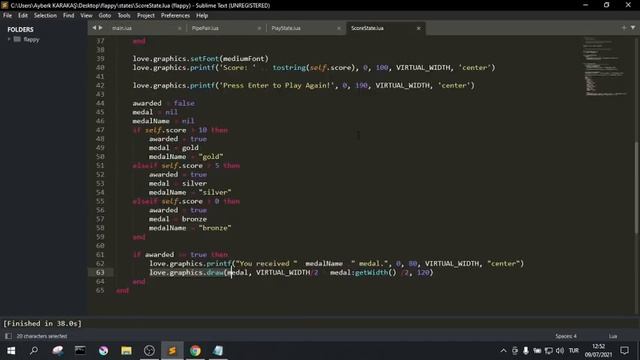Image resolution: width=640 pixels, height=360 pixels.
Task: Show hidden system tray icons
Action: coord(503,351)
